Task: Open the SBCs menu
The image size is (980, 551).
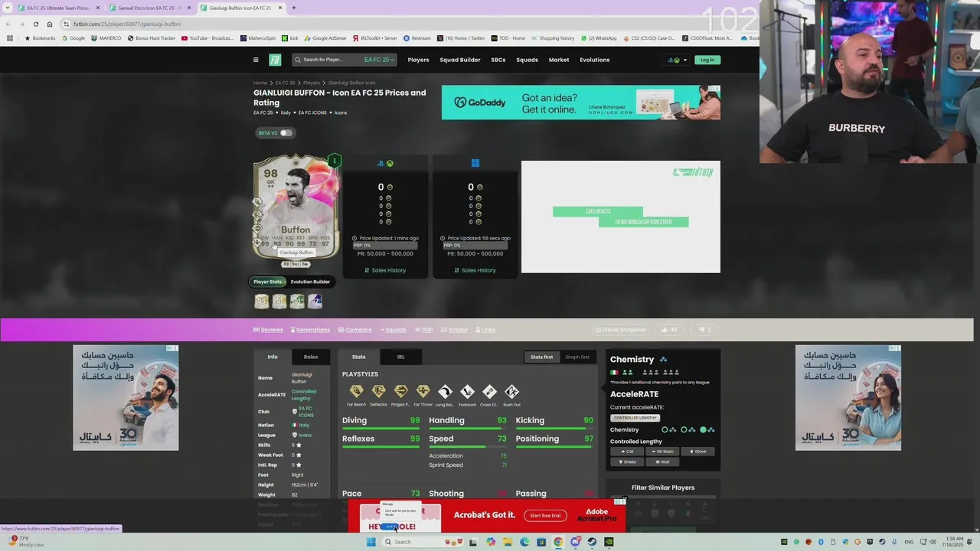Action: [x=498, y=60]
